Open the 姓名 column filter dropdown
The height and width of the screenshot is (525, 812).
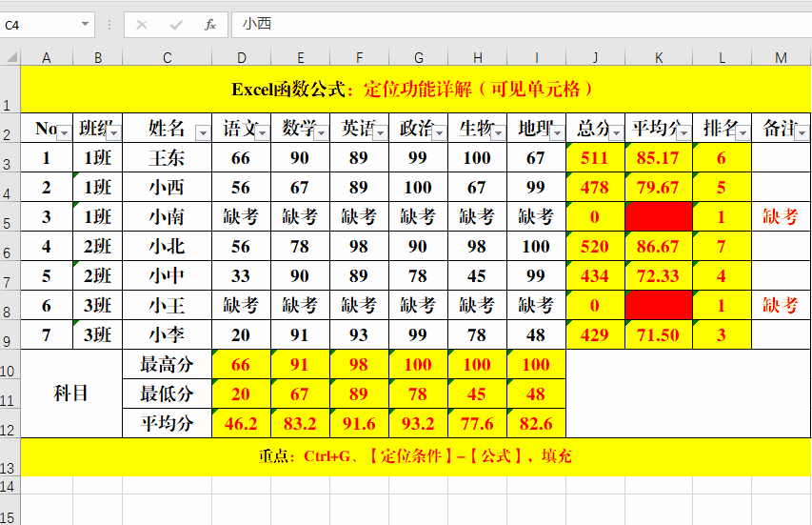tap(202, 132)
